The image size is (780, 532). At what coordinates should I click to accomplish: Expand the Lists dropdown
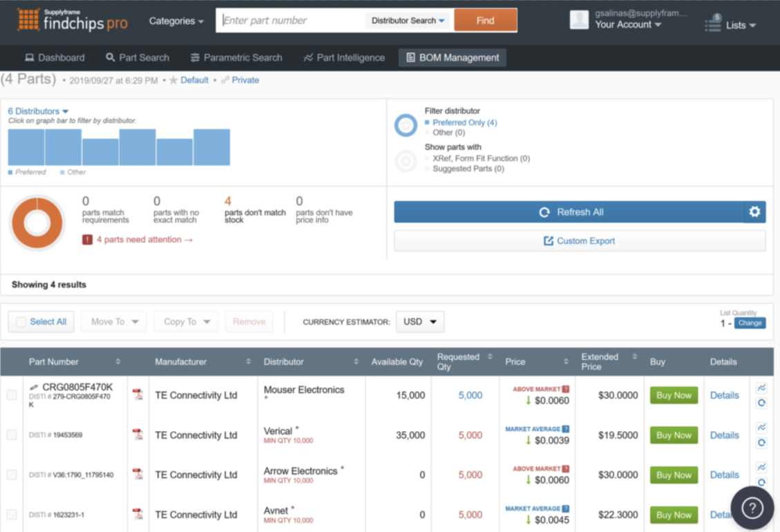point(741,26)
